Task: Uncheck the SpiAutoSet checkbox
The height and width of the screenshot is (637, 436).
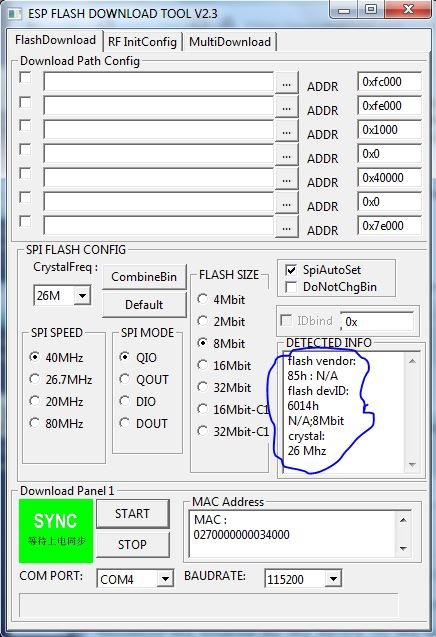Action: point(291,270)
